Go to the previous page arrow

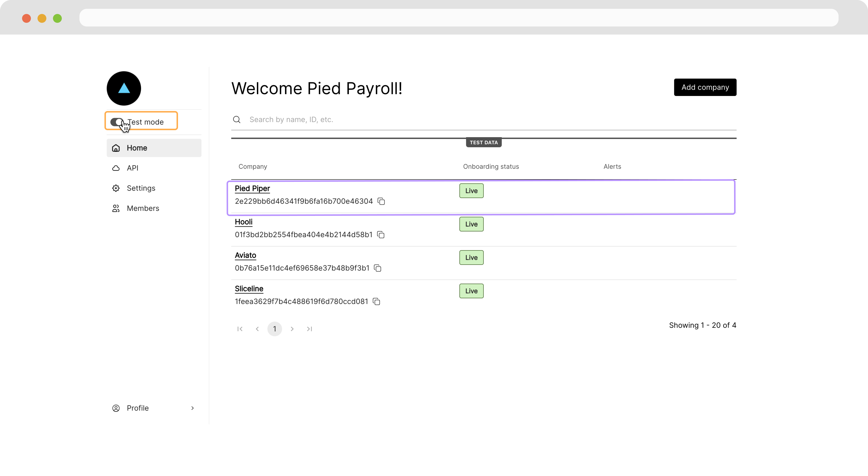point(257,329)
